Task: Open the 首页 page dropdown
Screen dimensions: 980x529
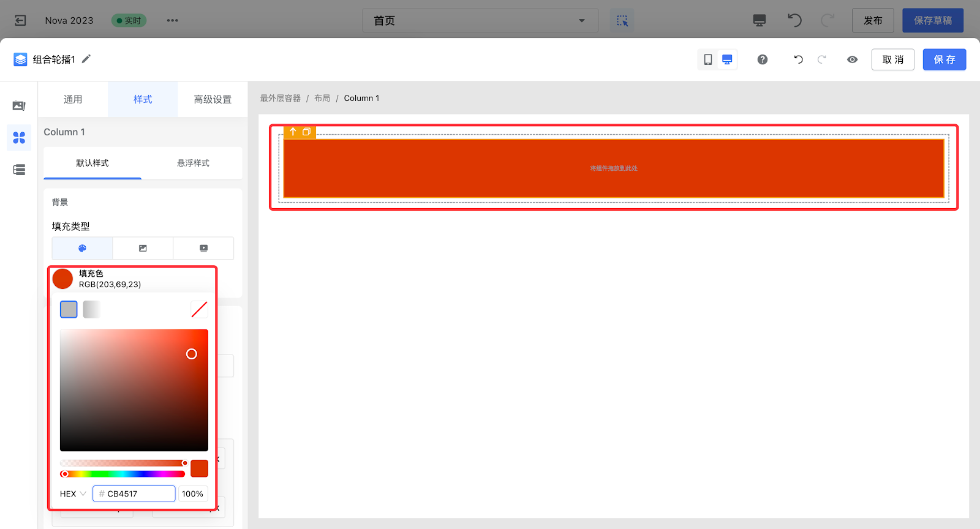Action: [480, 21]
